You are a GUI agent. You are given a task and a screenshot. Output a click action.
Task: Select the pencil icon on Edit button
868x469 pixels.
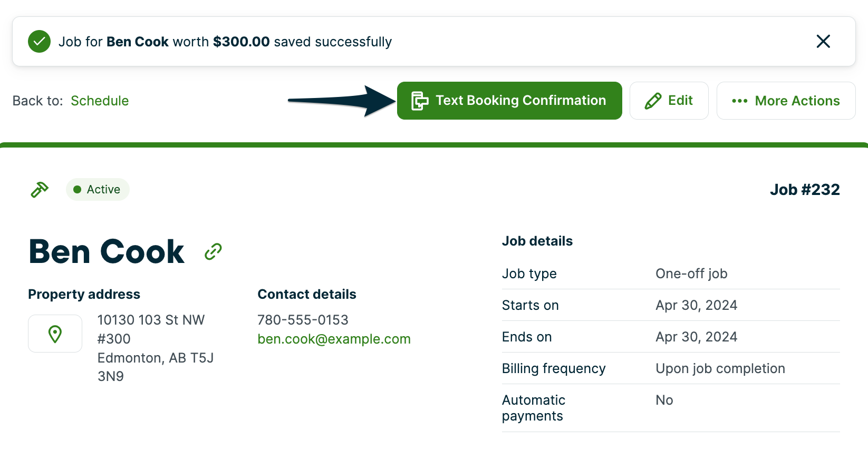[x=653, y=100]
